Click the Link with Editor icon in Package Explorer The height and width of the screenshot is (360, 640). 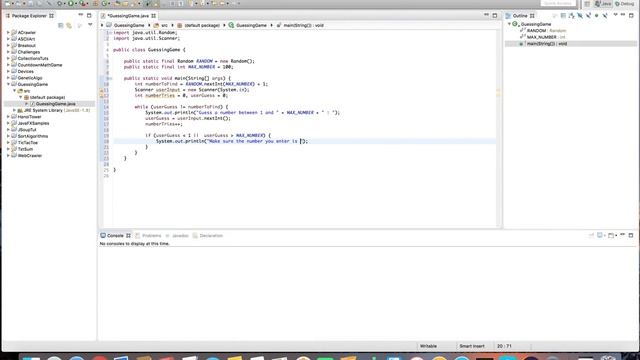(69, 25)
